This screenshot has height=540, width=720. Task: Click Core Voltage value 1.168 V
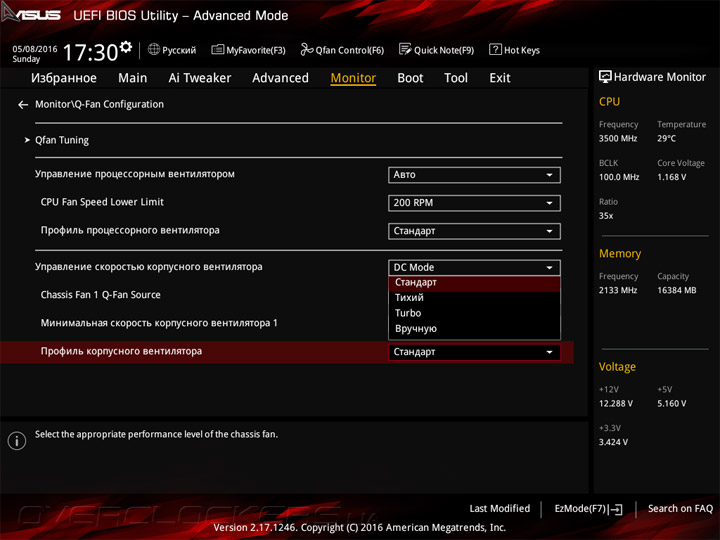(x=672, y=177)
